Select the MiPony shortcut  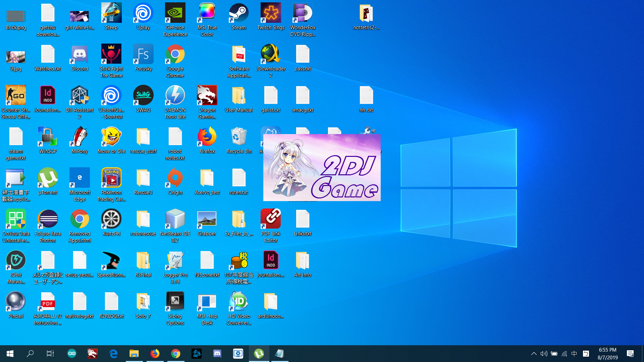(79, 140)
